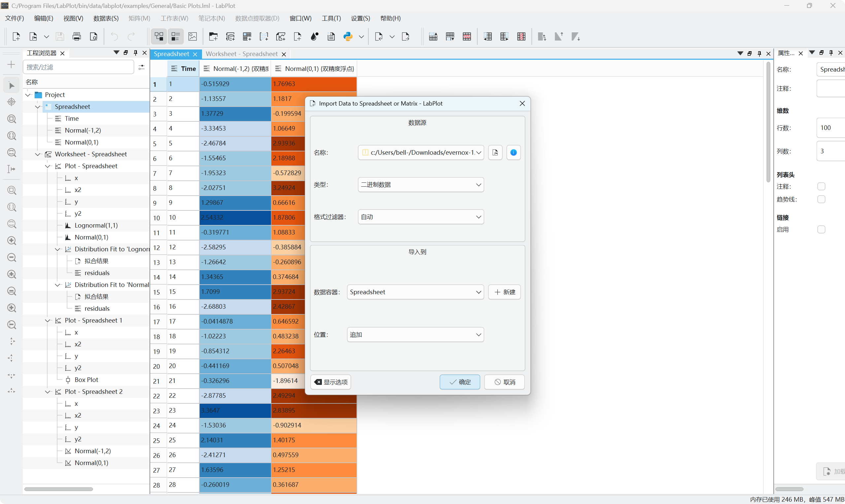Click the 搜索/过滤 search field
Viewport: 845px width, 504px height.
(x=79, y=67)
